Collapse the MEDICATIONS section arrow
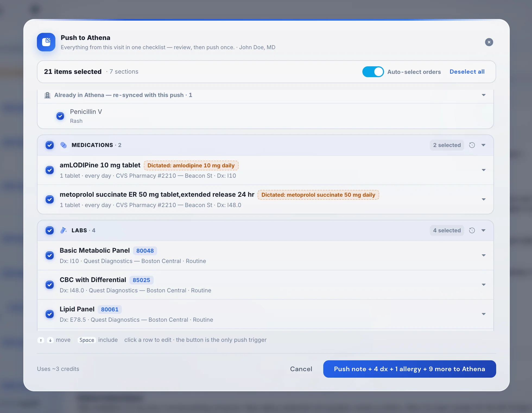The width and height of the screenshot is (532, 413). click(x=483, y=145)
